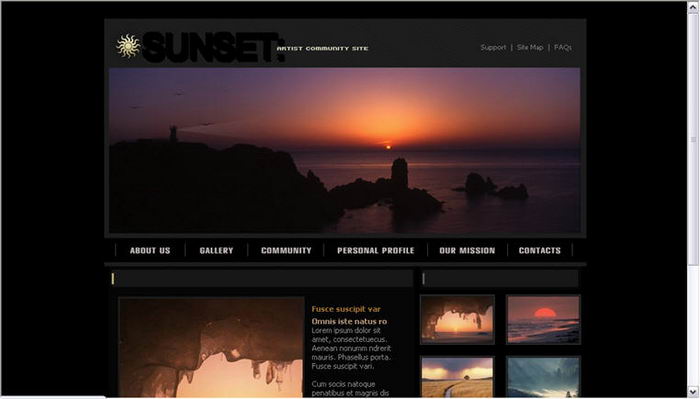Image resolution: width=700 pixels, height=399 pixels.
Task: Open the wheat field road thumbnail
Action: (x=457, y=377)
